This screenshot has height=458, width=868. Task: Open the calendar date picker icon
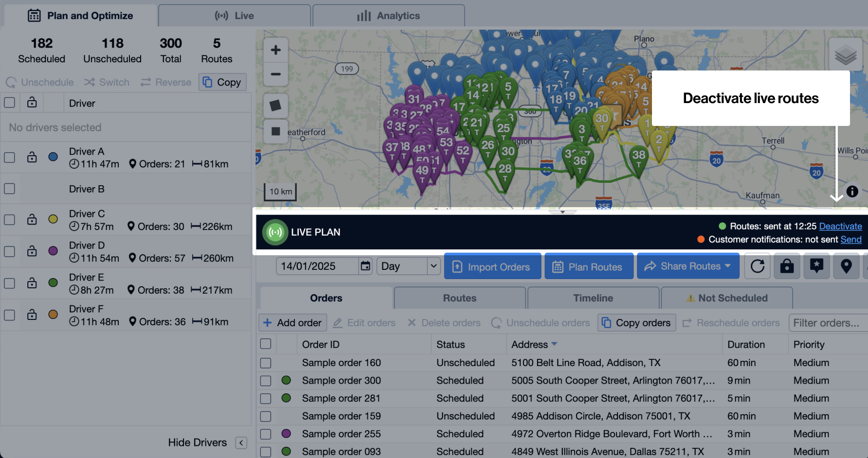pos(365,266)
